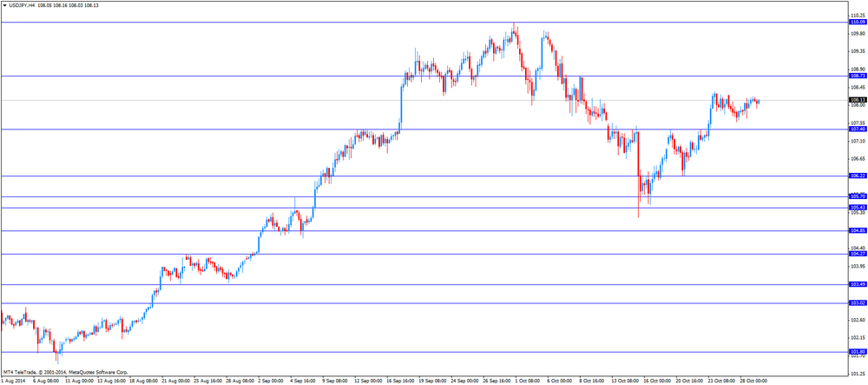Click the 25 Aug 16:00 time label
The height and width of the screenshot is (385, 868).
[x=207, y=382]
